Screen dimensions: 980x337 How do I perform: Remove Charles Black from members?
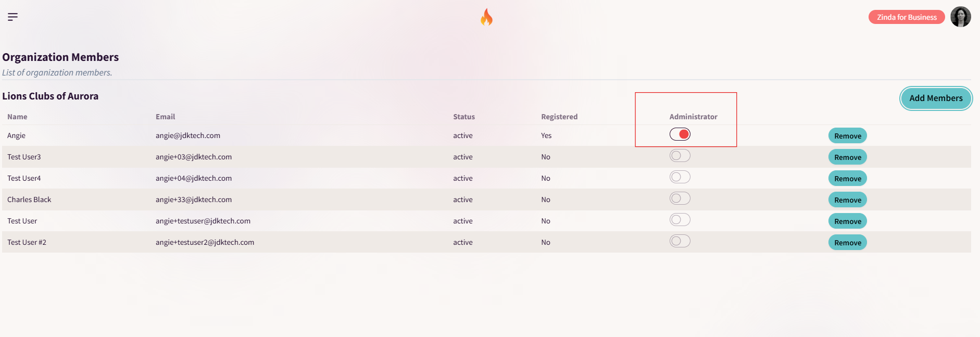847,199
